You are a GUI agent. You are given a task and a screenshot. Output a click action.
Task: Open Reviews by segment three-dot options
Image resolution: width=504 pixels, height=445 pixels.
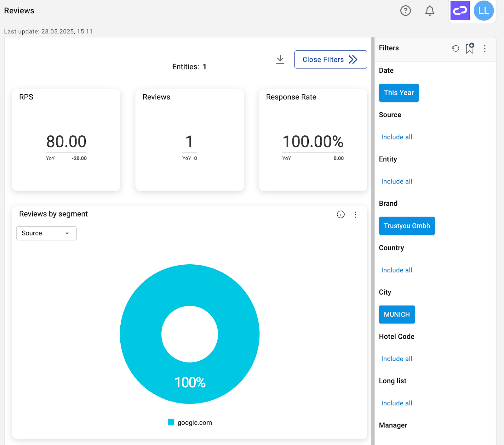[x=355, y=214]
